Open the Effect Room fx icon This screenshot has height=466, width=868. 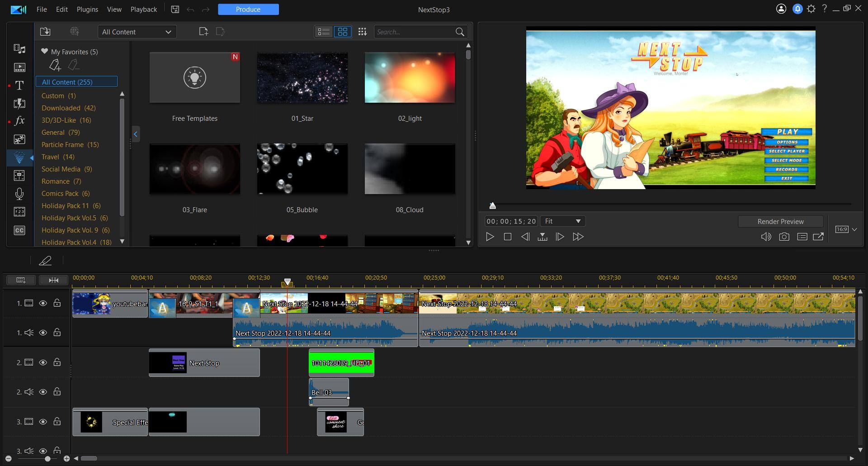tap(19, 121)
